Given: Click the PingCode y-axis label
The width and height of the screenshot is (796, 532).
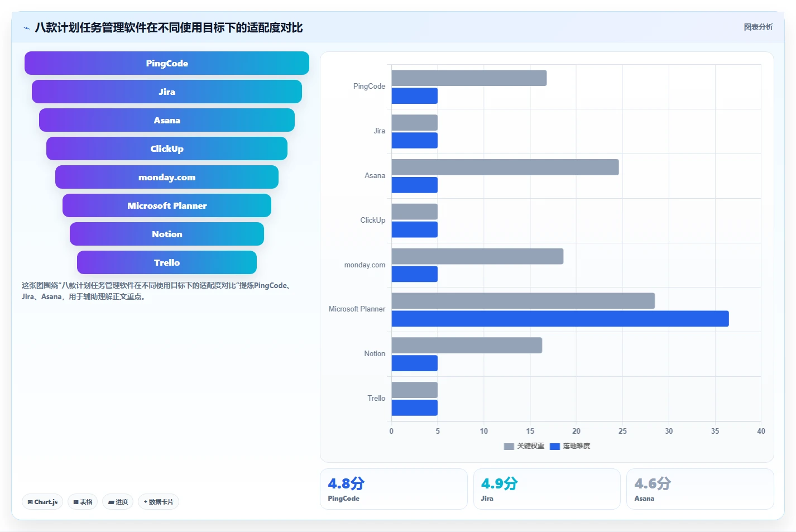Looking at the screenshot, I should click(x=369, y=87).
